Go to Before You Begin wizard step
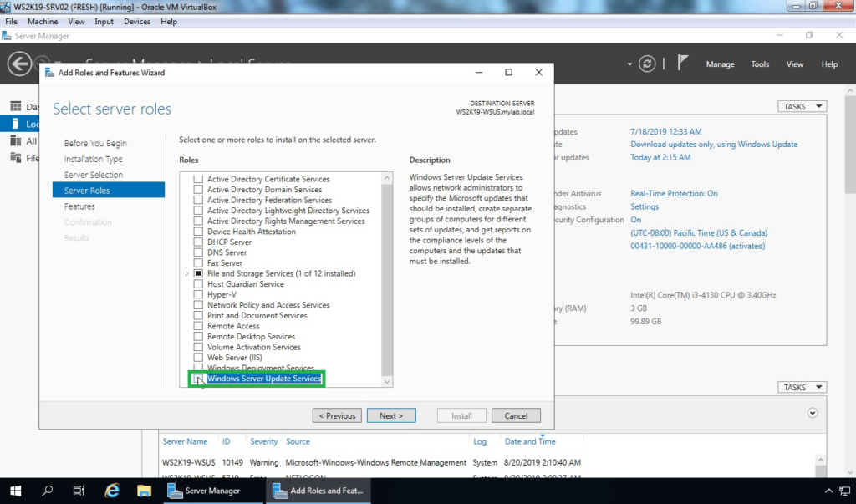Screen dimensions: 856x504 (x=95, y=143)
